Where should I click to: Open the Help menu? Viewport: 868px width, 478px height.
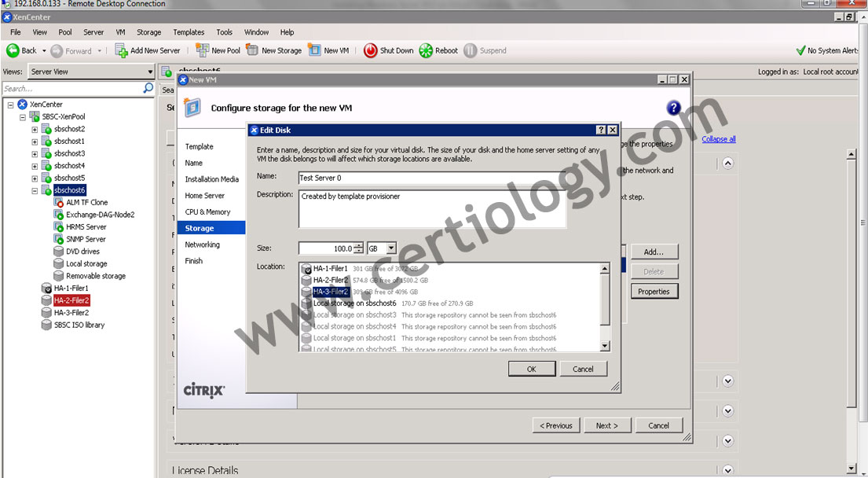(287, 32)
